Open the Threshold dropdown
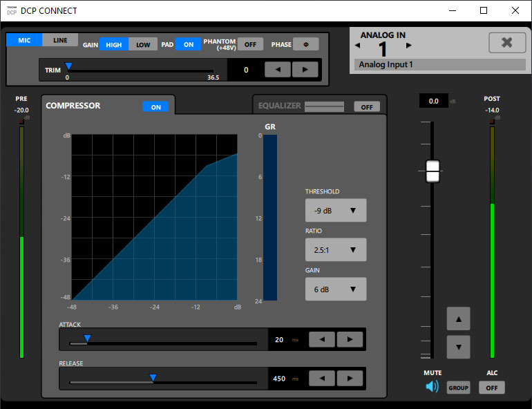Screen dimensions: 532x409 [x=336, y=211]
